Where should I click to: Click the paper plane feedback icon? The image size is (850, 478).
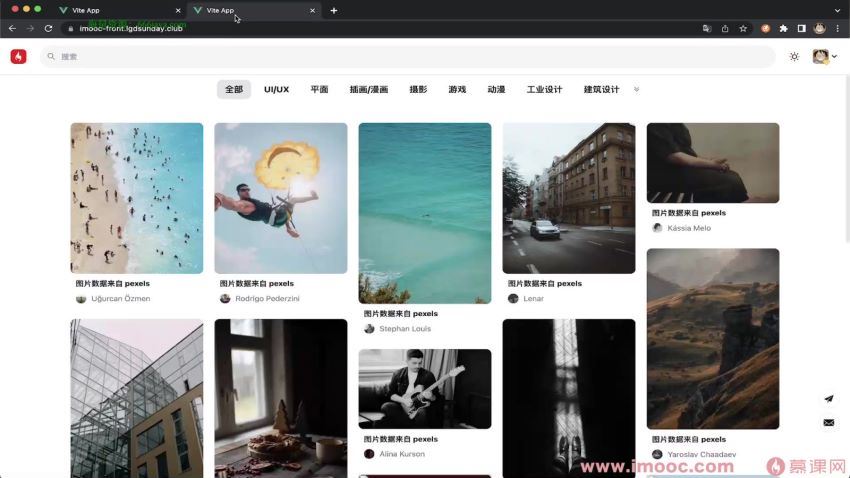coord(829,399)
